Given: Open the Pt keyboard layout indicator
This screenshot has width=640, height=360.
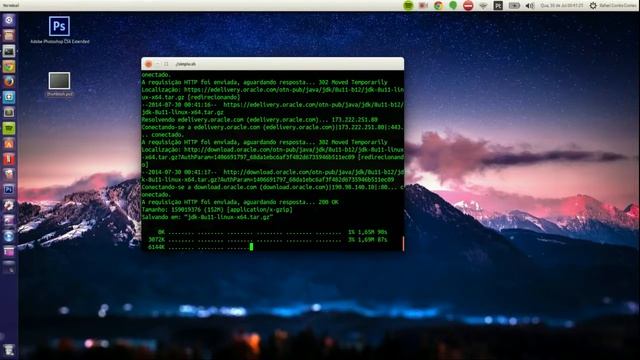Looking at the screenshot, I should click(498, 5).
